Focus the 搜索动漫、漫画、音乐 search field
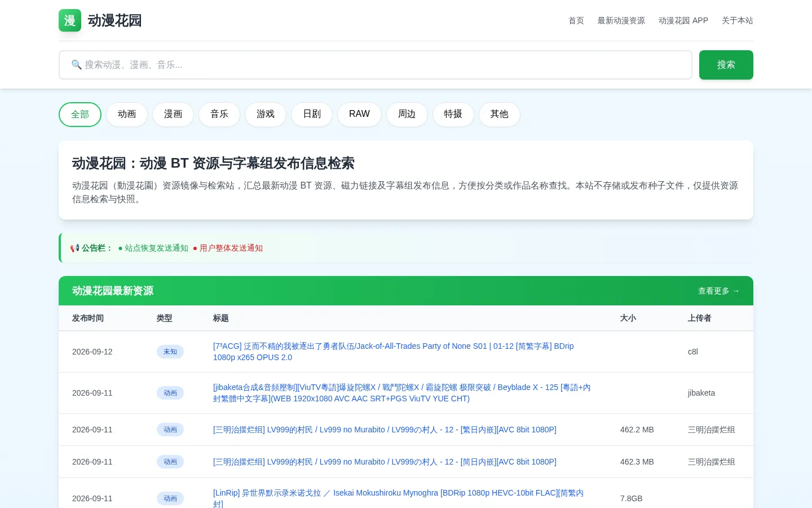 click(376, 65)
